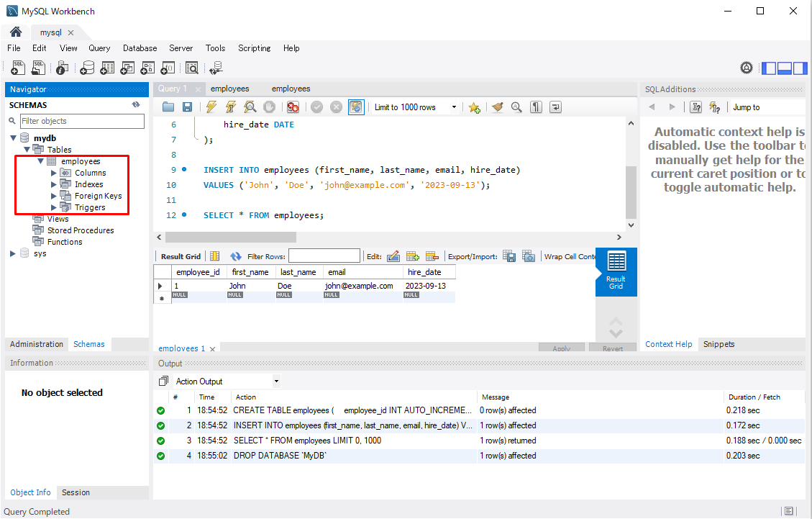
Task: Execute the SQL script with lightning icon
Action: tap(211, 107)
